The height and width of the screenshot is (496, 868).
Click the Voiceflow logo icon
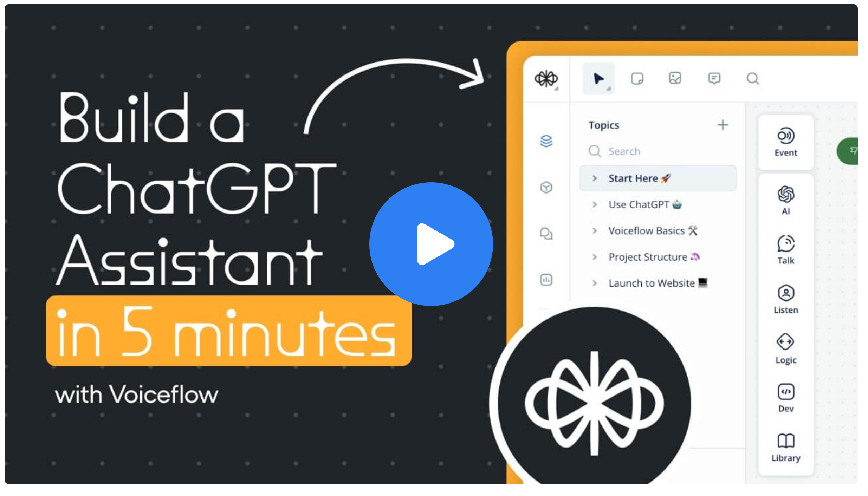(x=547, y=78)
